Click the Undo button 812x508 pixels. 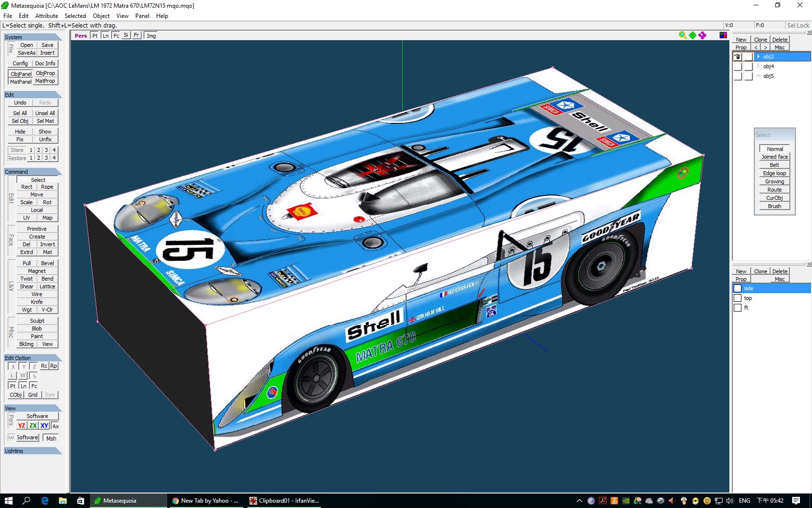(20, 103)
